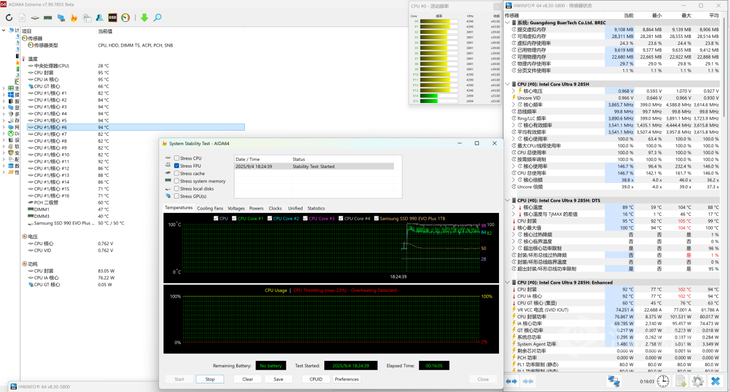The image size is (730, 392).
Task: Uncheck the Stress FPU checkbox
Action: 176,166
